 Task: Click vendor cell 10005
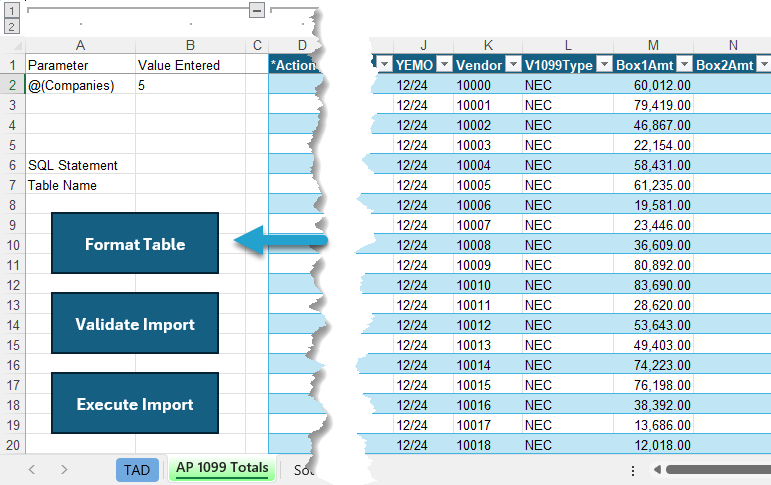(488, 185)
